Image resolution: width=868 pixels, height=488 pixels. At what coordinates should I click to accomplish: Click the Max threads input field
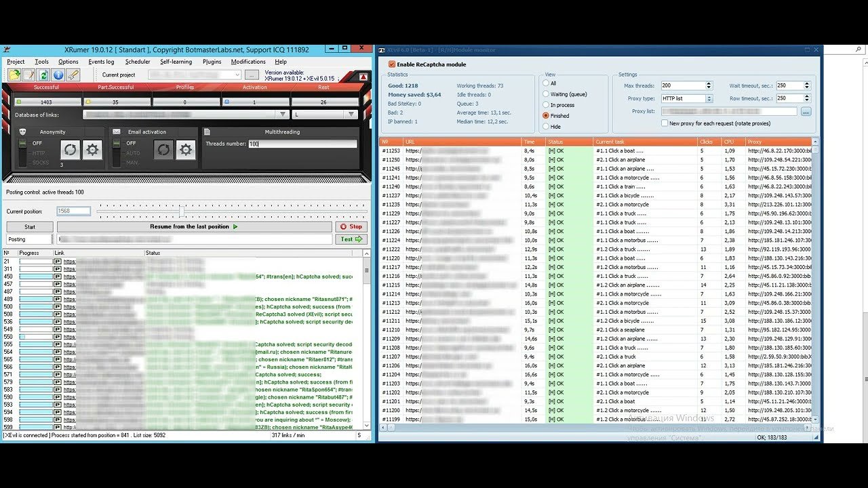click(x=683, y=86)
